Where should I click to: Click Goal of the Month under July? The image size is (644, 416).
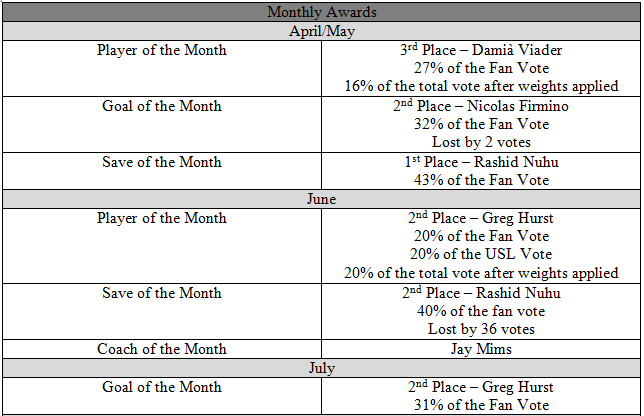pos(162,387)
